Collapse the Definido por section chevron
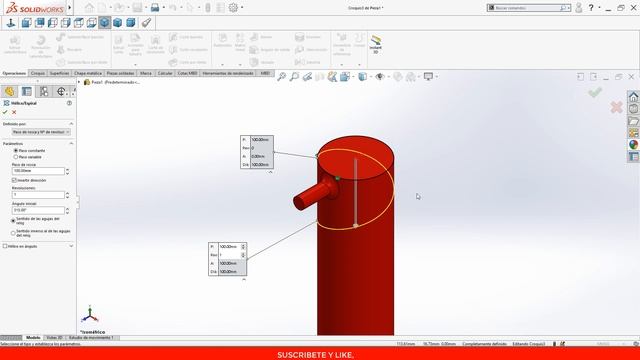 (71, 124)
